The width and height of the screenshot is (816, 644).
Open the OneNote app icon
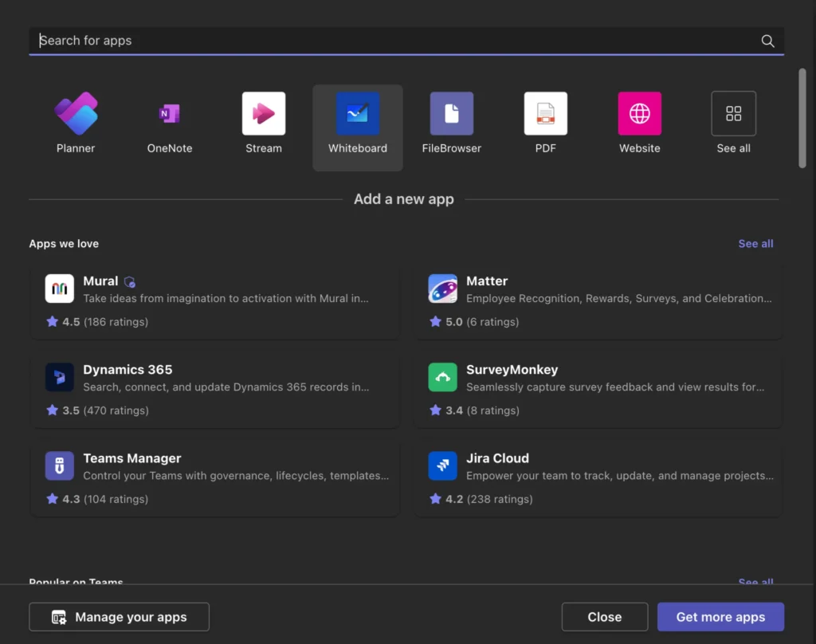[x=170, y=114]
